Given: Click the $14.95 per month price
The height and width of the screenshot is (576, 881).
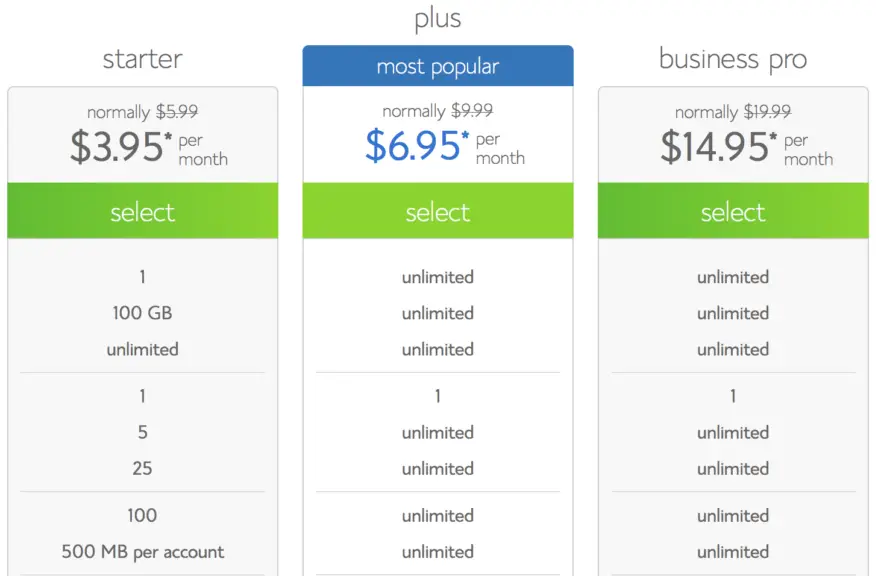Looking at the screenshot, I should [747, 147].
